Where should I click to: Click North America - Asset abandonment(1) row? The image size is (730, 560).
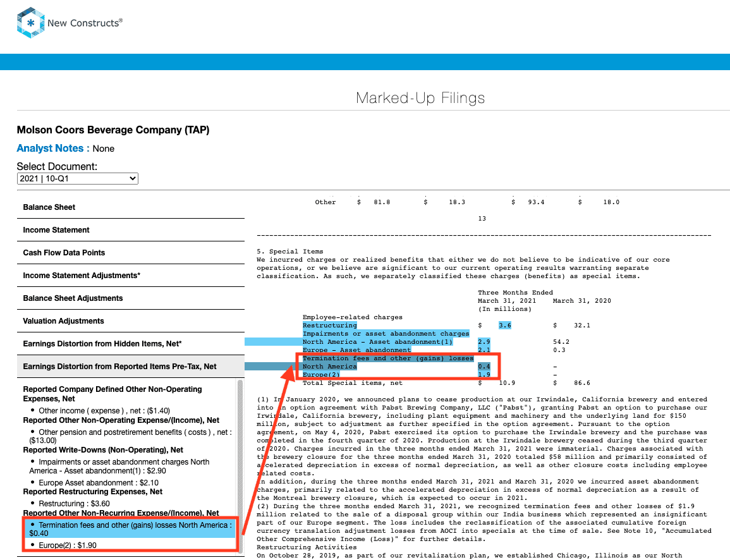point(377,342)
